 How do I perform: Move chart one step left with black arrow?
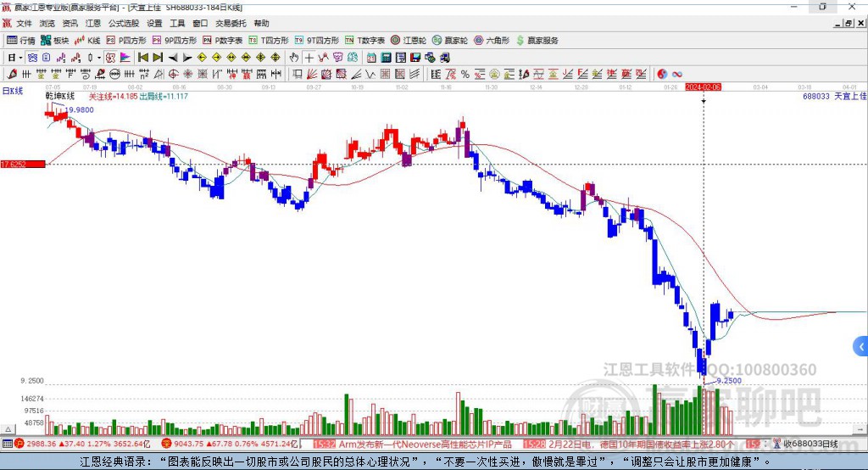pyautogui.click(x=173, y=57)
